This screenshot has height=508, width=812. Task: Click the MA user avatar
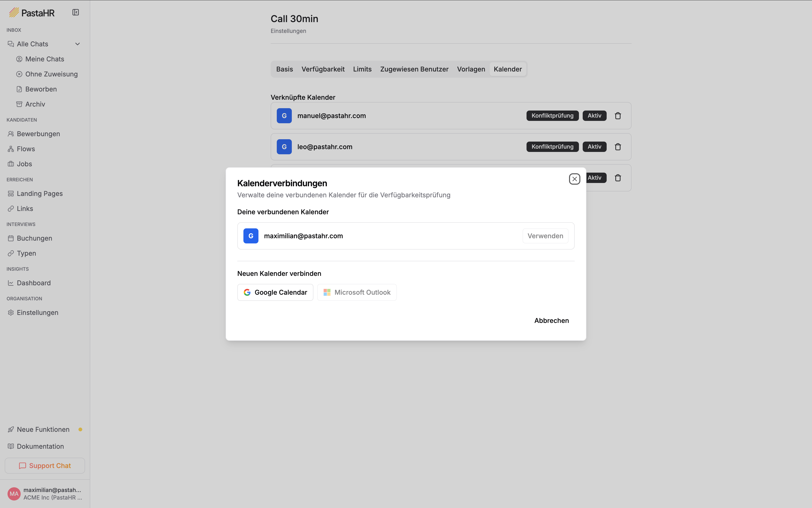click(14, 494)
